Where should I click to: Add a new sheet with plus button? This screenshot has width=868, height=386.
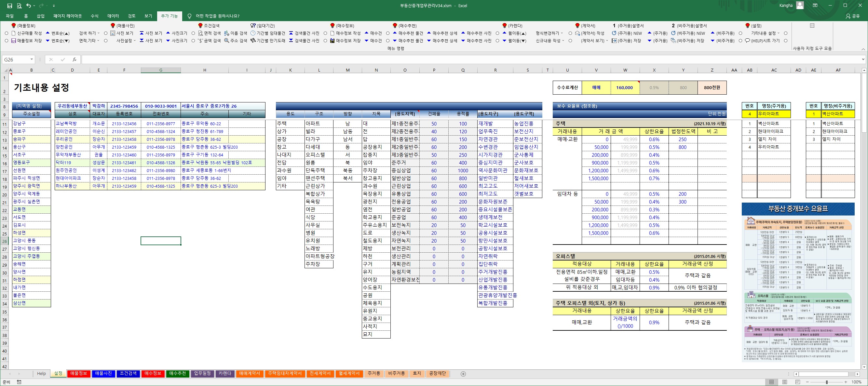tap(463, 374)
